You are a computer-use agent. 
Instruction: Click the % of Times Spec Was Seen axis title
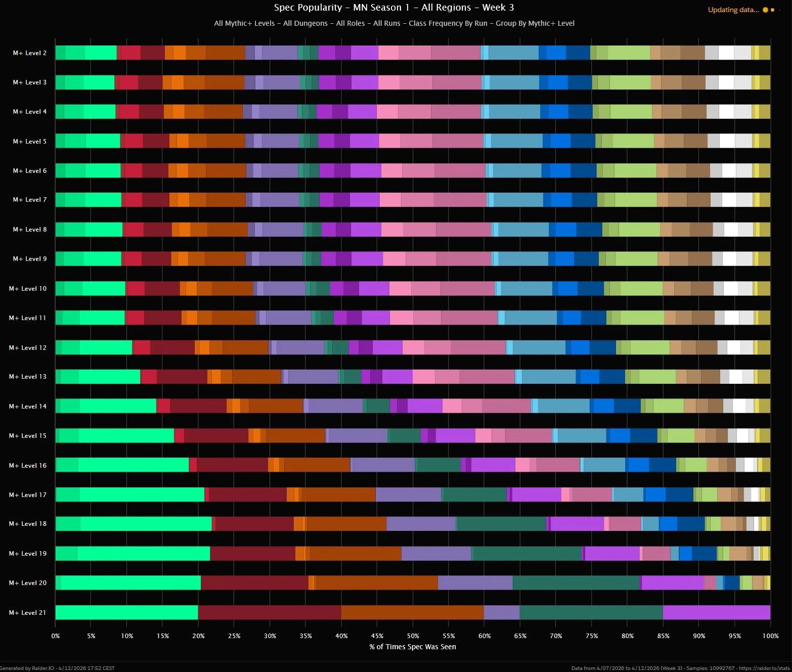point(413,647)
